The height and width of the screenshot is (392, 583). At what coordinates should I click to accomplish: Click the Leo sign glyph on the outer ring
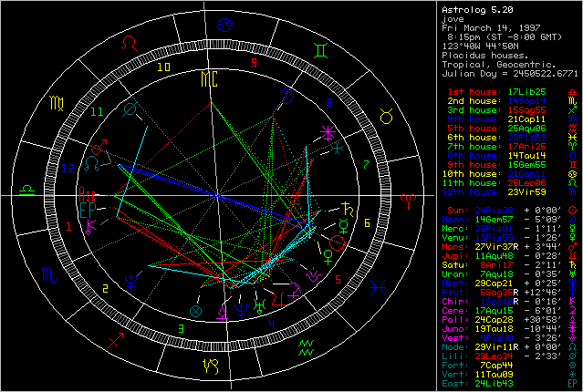coord(130,43)
